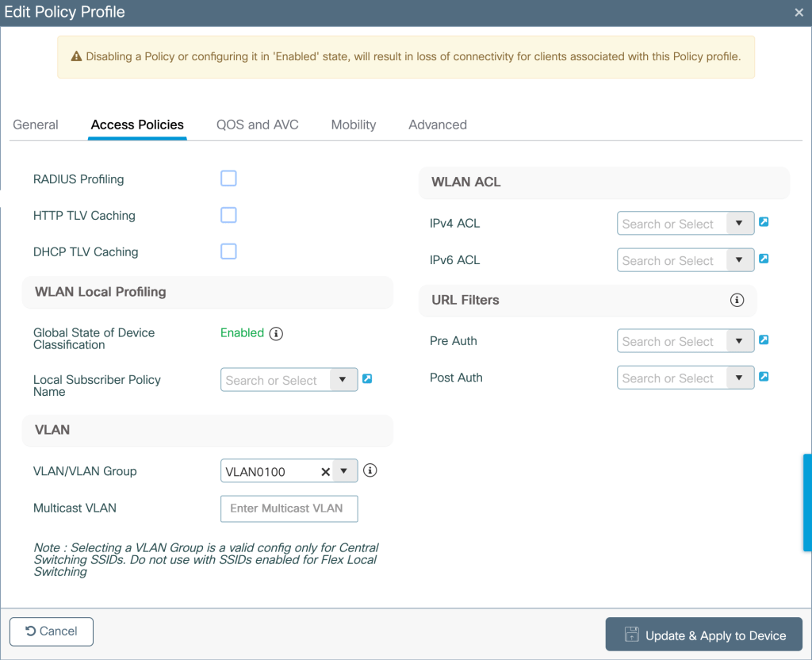Click the Multicast VLAN input field

[x=289, y=508]
